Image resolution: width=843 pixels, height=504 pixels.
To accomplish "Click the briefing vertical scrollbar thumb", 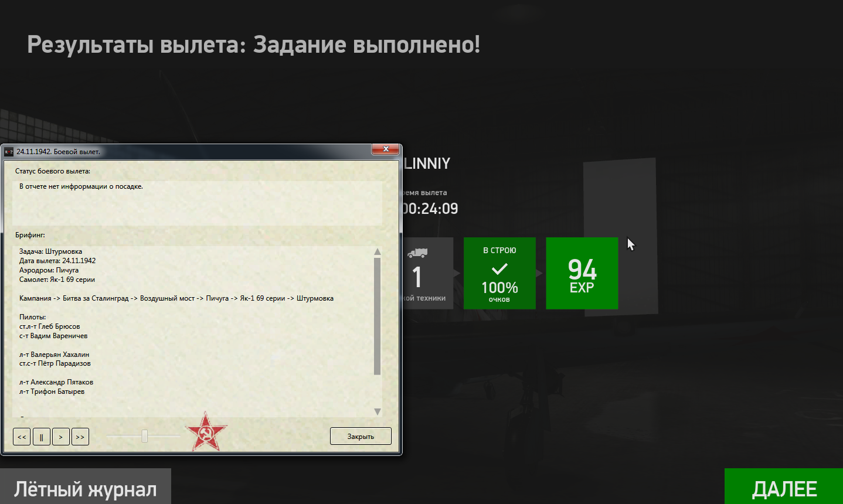I will [x=377, y=316].
